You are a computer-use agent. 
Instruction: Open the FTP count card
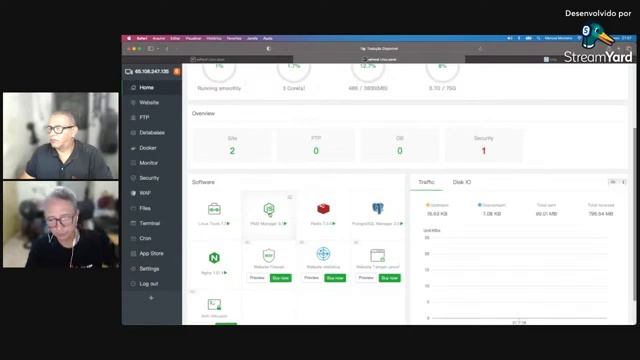coord(316,145)
